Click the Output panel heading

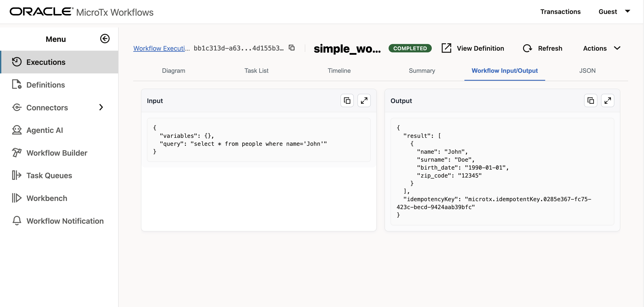tap(401, 101)
